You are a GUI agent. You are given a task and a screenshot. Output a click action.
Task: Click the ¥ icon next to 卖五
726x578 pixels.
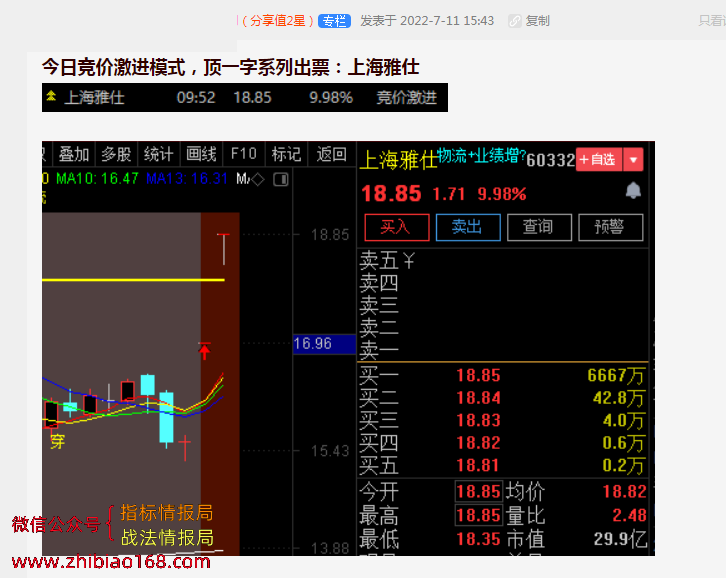pyautogui.click(x=408, y=261)
